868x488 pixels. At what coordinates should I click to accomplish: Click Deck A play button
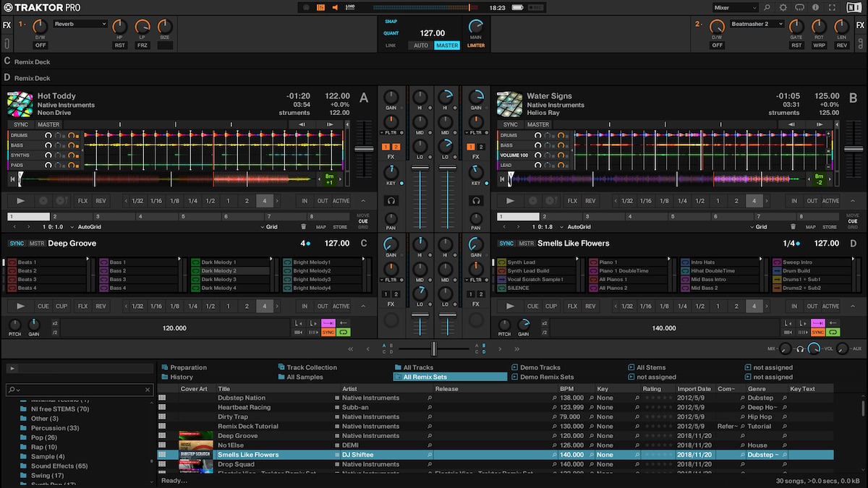tap(21, 201)
